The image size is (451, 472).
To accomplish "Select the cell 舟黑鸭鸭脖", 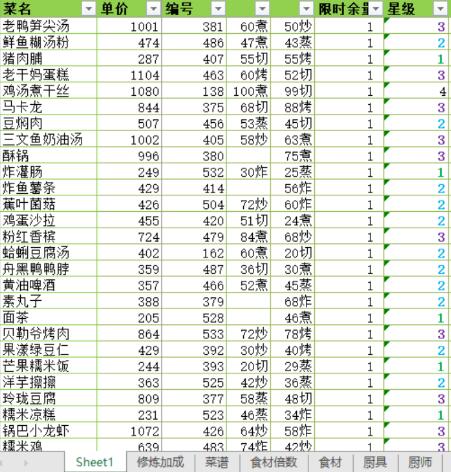I will click(48, 269).
